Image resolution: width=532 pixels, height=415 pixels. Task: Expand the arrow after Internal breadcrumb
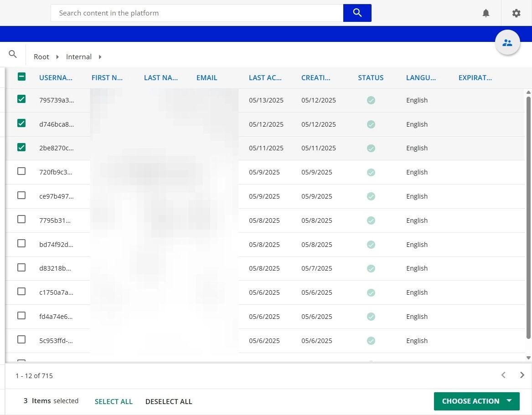click(x=100, y=57)
